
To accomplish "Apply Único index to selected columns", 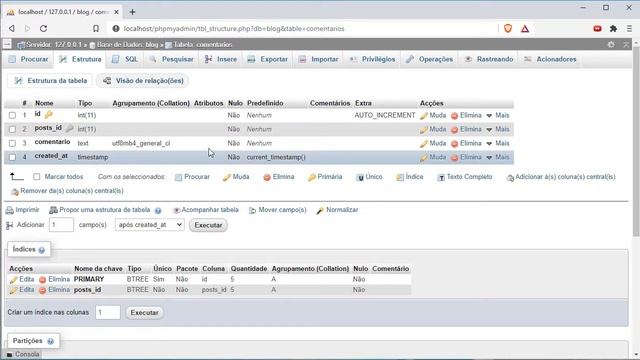I will pos(369,177).
